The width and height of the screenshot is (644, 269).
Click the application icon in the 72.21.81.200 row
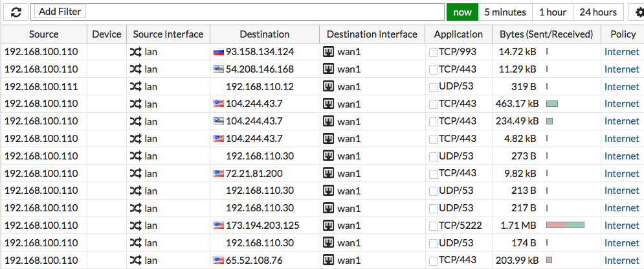coord(433,174)
